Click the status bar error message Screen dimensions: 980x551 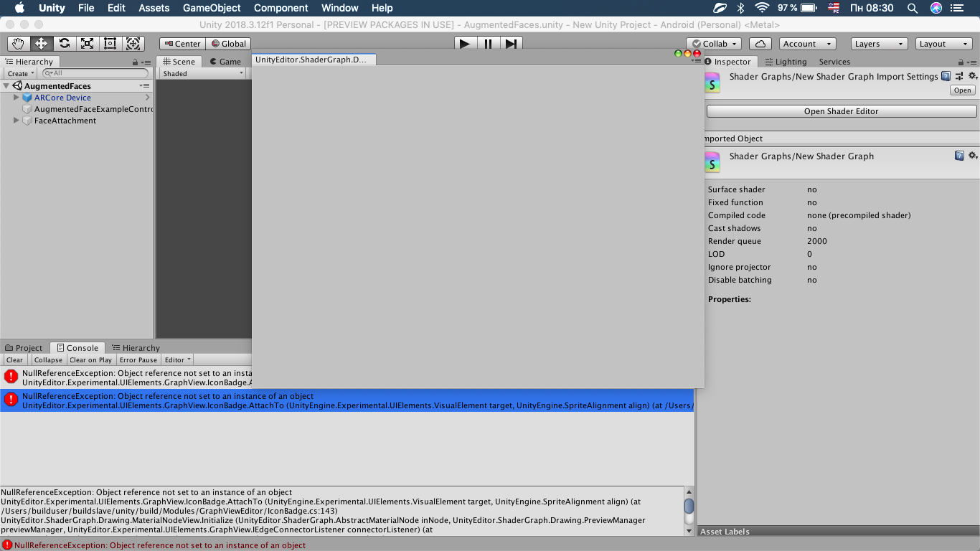coord(159,545)
